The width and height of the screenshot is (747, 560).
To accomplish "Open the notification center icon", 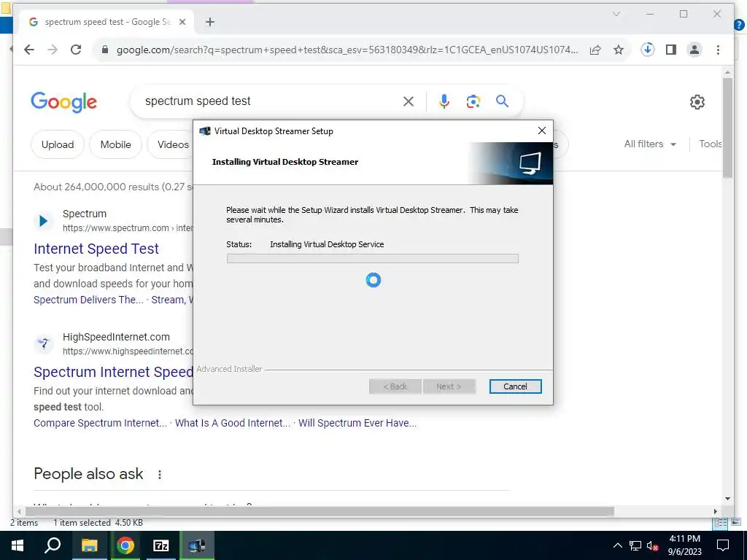I will pos(723,545).
